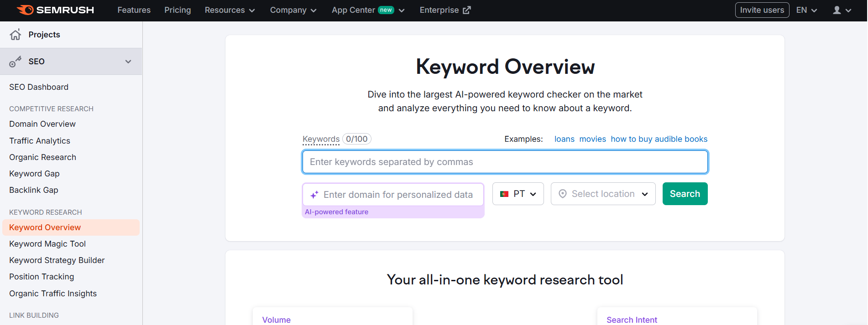Open Backlink Gap tool
Image resolution: width=868 pixels, height=325 pixels.
coord(34,190)
